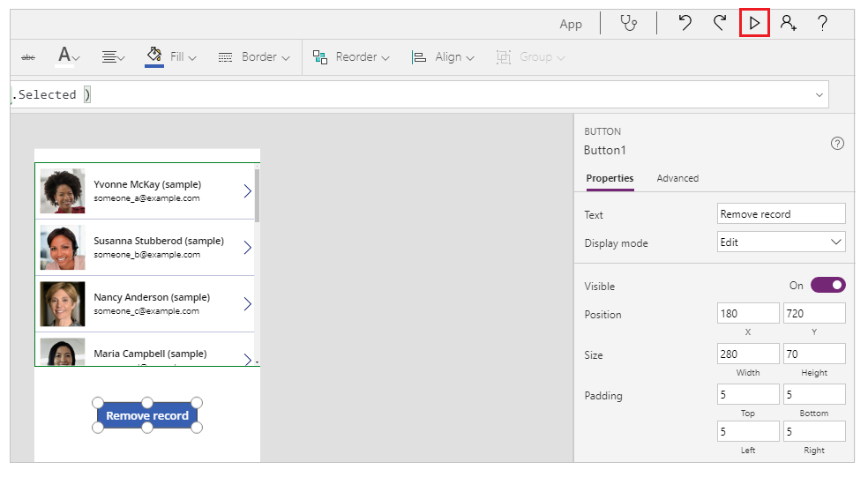This screenshot has width=868, height=477.
Task: Expand the Border options dropdown
Action: point(254,57)
